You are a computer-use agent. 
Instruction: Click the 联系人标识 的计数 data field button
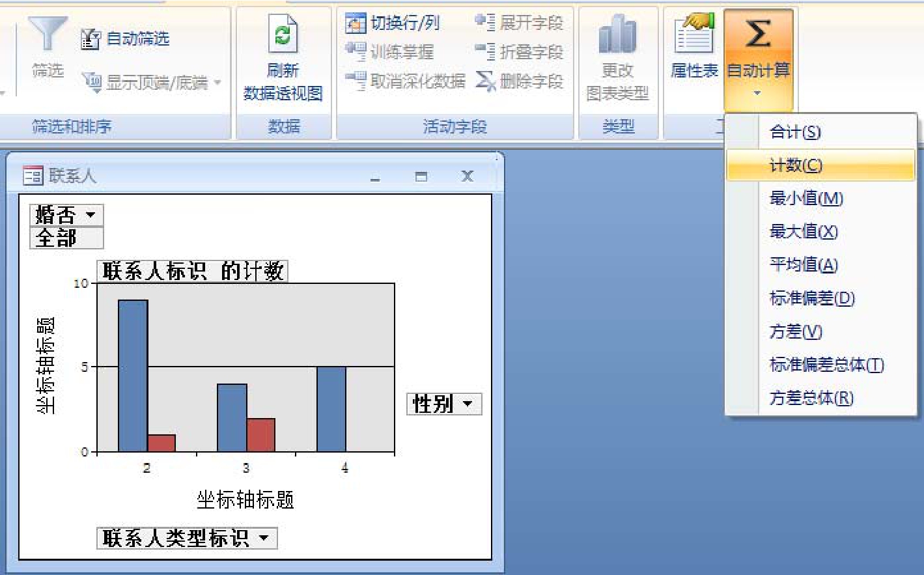coord(193,271)
